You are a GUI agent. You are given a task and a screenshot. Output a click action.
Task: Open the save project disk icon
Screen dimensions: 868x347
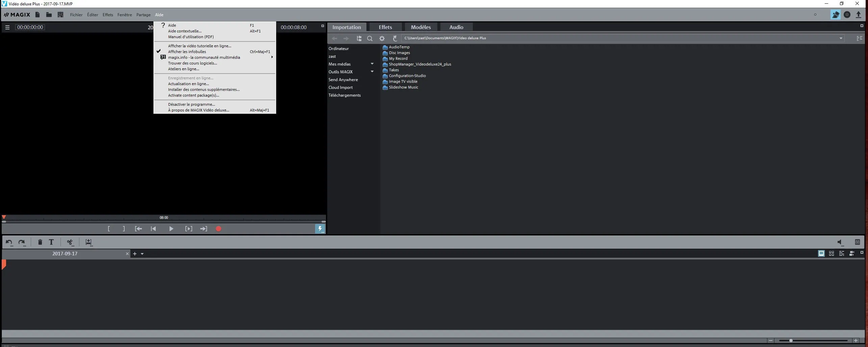pos(60,15)
